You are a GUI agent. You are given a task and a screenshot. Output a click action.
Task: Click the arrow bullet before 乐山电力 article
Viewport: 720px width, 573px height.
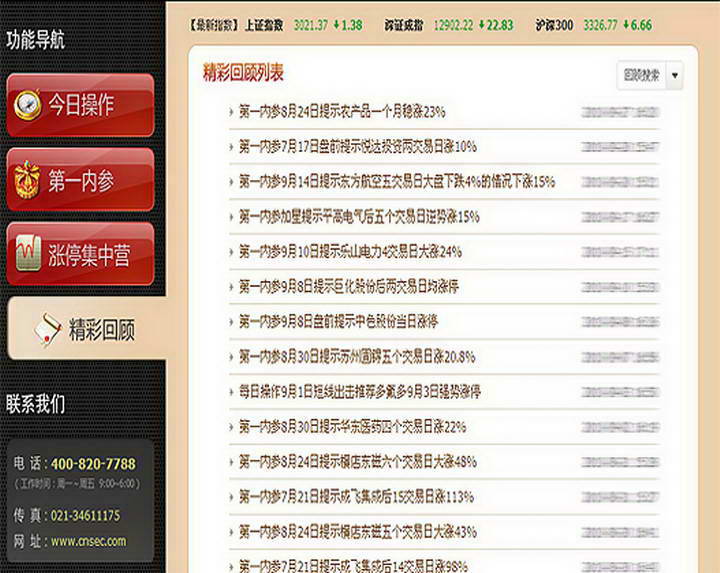tap(231, 252)
